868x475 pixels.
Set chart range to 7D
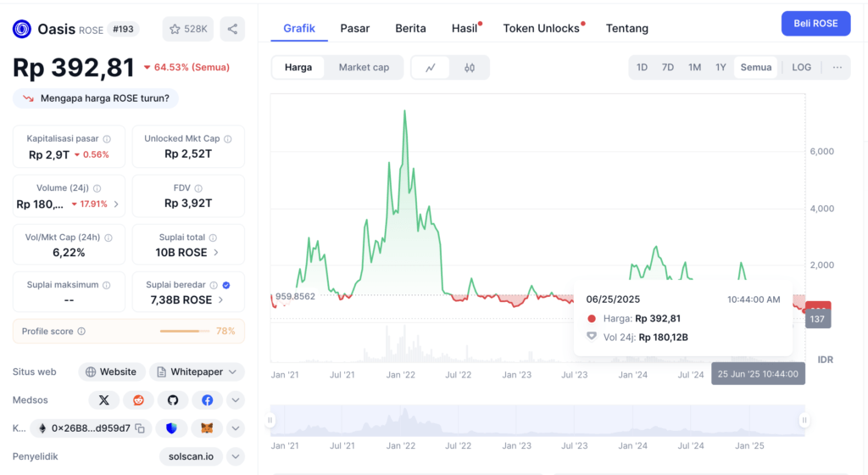click(x=668, y=67)
